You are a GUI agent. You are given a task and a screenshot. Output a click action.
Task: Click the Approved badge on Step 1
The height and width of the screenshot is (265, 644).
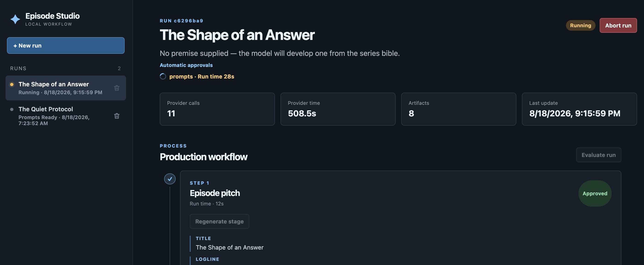point(595,193)
